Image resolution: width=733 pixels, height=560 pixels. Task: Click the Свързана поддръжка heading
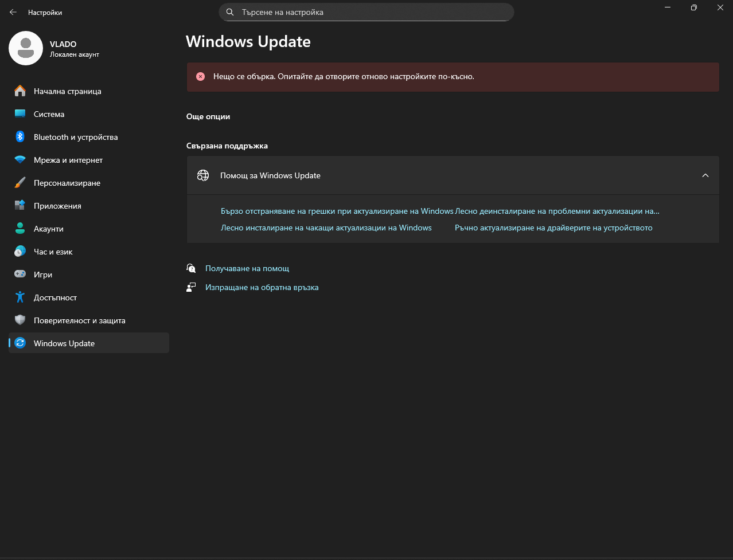click(x=227, y=146)
